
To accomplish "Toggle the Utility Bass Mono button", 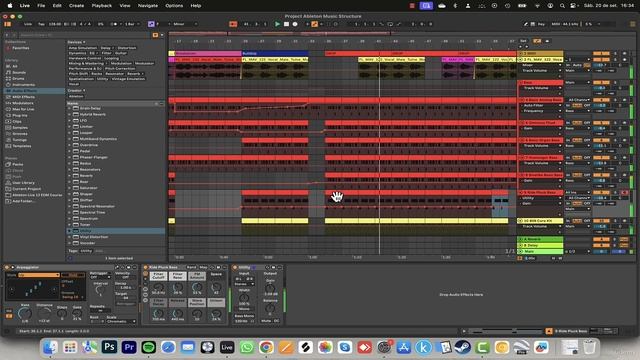I will [244, 316].
